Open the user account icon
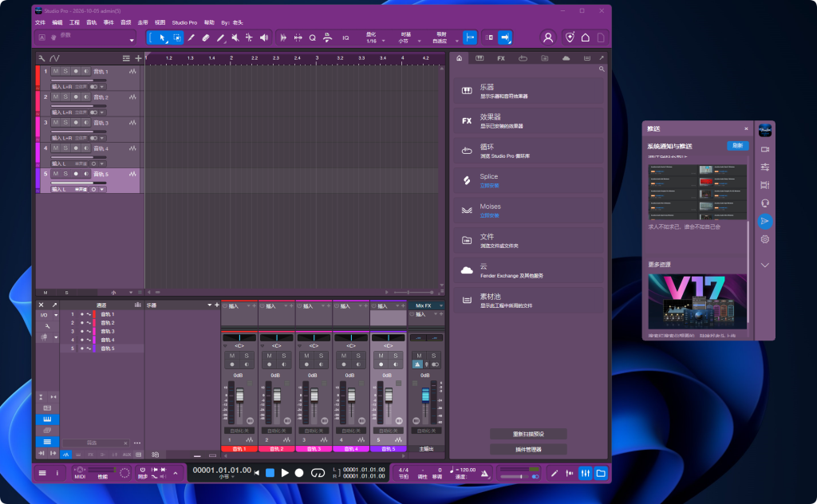This screenshot has height=504, width=817. [x=548, y=37]
